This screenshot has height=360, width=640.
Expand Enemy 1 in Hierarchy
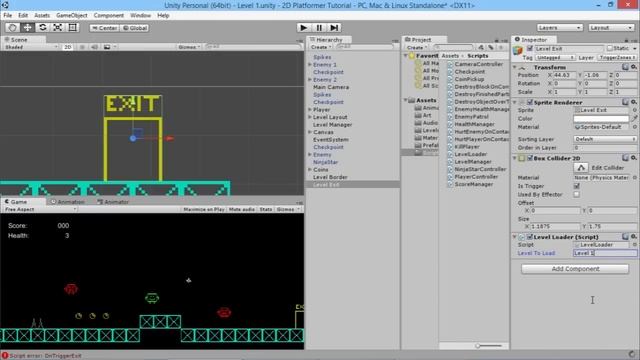point(310,64)
